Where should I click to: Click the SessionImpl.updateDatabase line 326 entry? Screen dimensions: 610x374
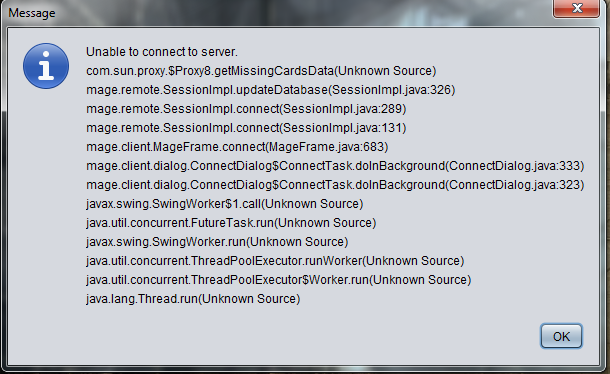click(270, 90)
